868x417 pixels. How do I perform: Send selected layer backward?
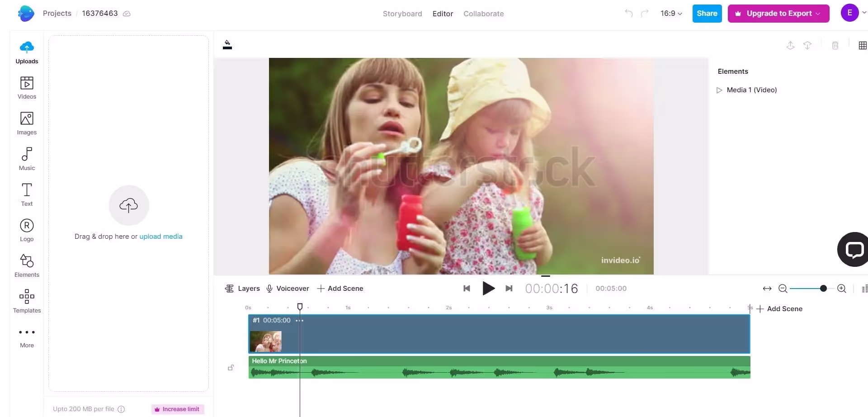[x=807, y=45]
